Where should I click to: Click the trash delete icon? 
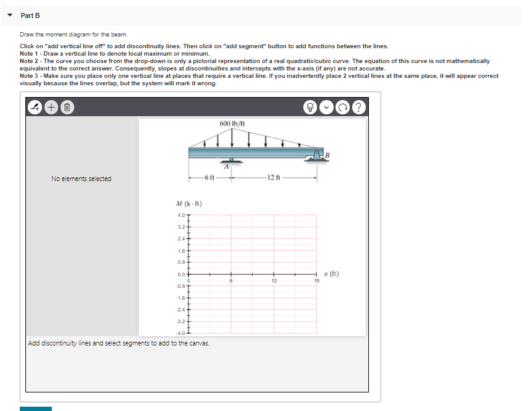click(67, 108)
